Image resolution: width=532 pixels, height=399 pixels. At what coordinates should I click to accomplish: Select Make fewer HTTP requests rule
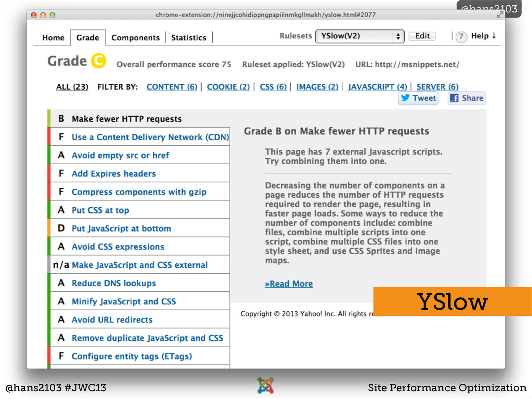click(x=139, y=118)
